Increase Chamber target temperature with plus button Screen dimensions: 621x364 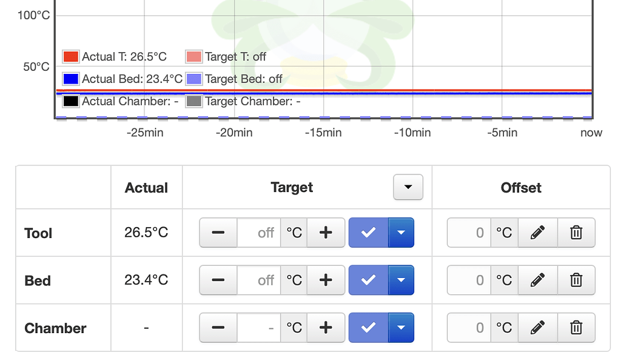[x=326, y=328]
